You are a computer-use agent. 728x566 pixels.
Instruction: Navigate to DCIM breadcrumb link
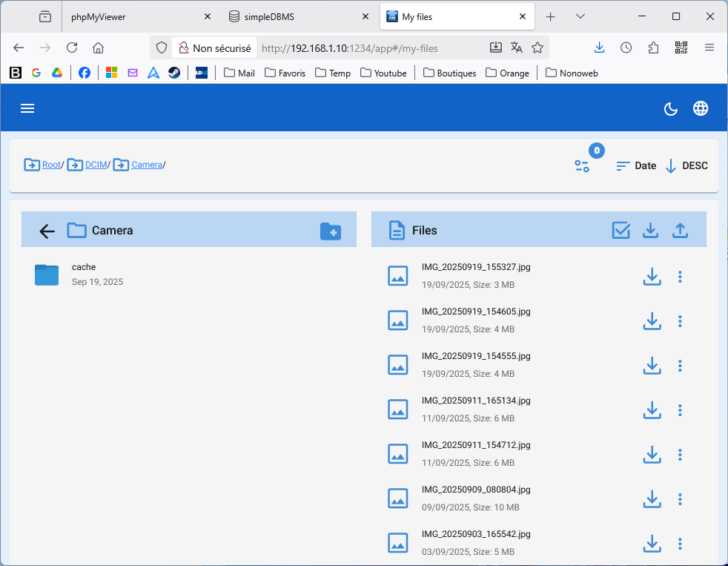[96, 165]
